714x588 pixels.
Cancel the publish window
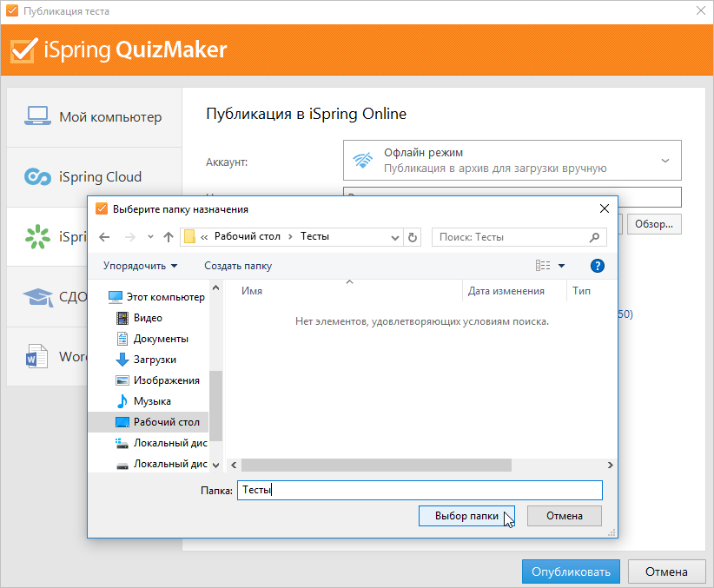pos(666,571)
